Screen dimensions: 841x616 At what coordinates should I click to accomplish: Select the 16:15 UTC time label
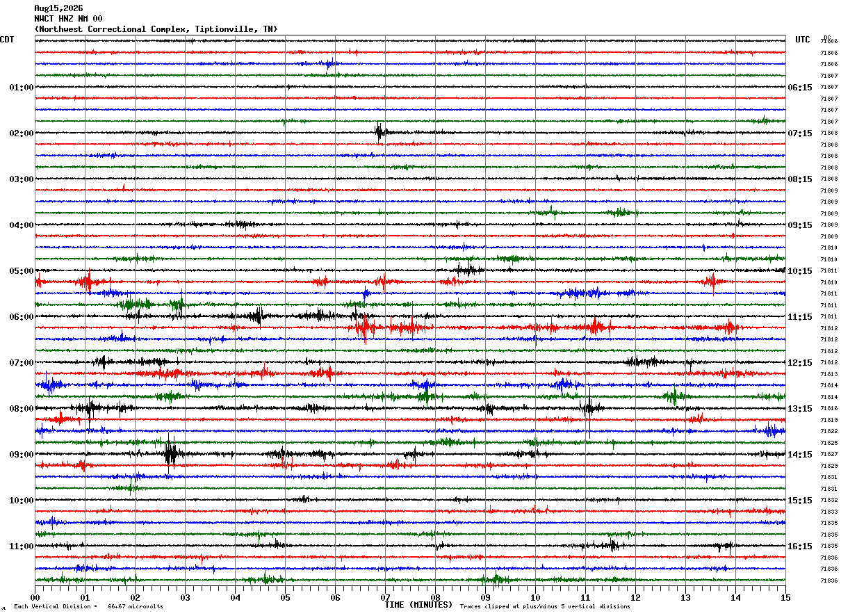pyautogui.click(x=800, y=546)
